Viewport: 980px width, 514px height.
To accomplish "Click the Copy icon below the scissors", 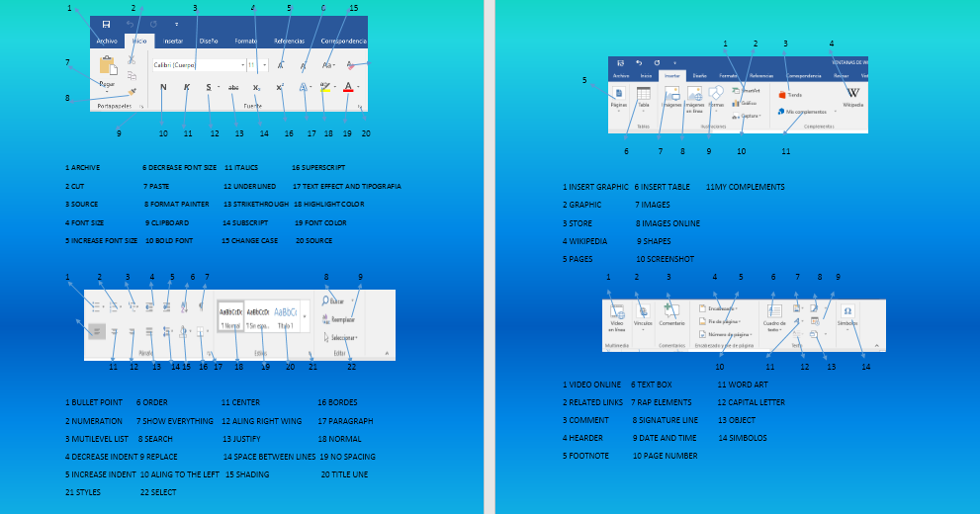I will pyautogui.click(x=132, y=76).
